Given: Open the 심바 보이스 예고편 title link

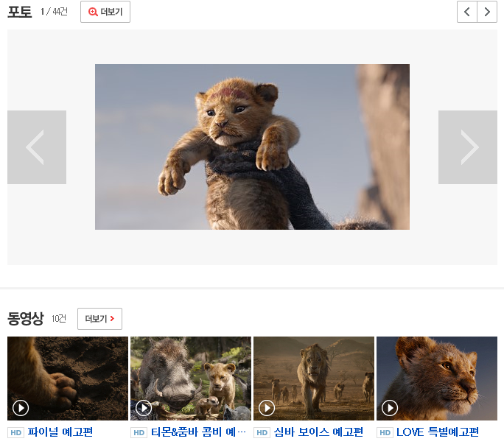Looking at the screenshot, I should 318,432.
